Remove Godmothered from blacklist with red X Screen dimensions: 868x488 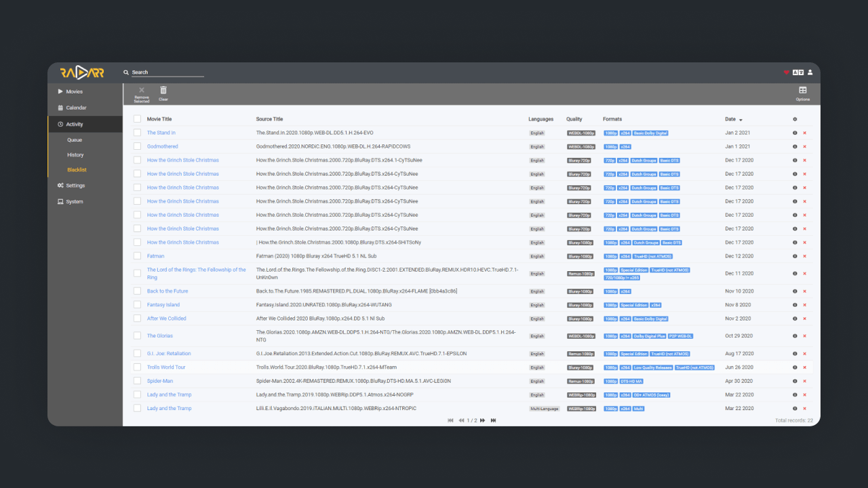click(x=805, y=146)
